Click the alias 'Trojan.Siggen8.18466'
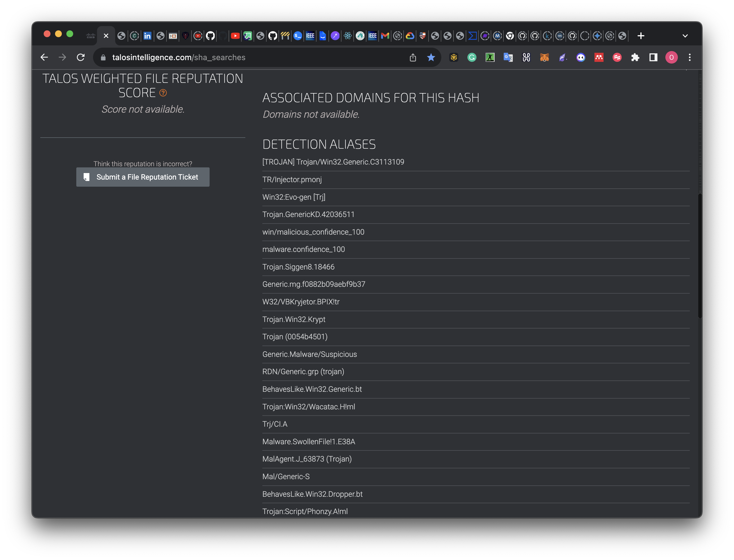734x560 pixels. pyautogui.click(x=298, y=267)
